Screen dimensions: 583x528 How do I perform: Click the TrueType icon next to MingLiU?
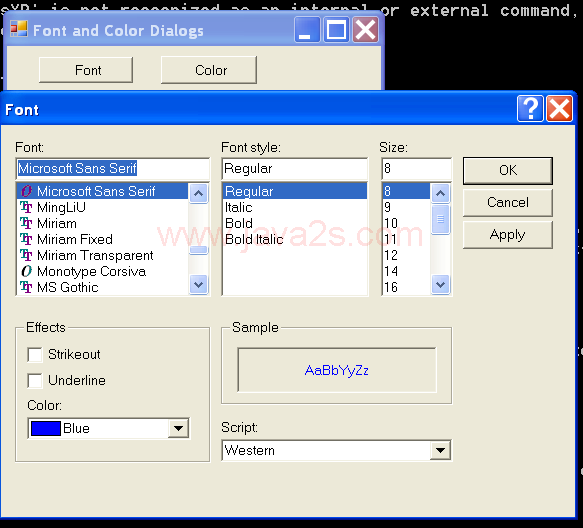[26, 207]
